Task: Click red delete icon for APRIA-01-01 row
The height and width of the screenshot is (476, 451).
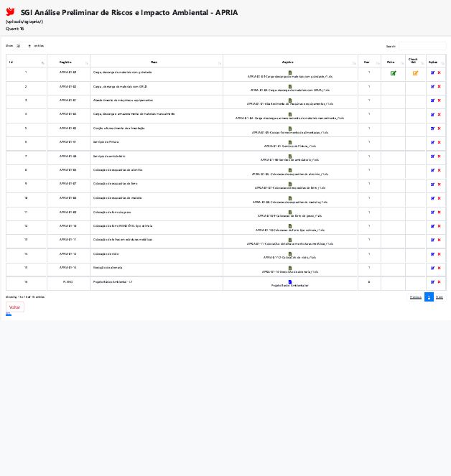Action: click(x=439, y=101)
